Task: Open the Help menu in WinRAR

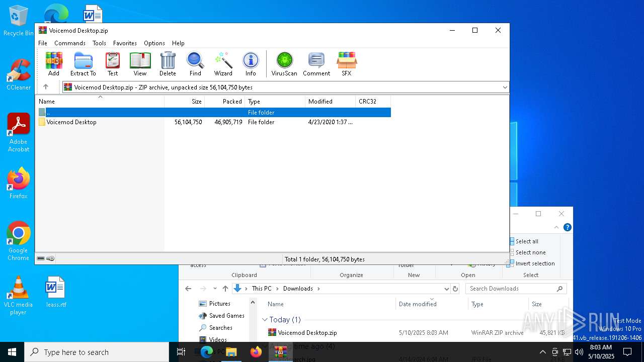Action: coord(178,43)
